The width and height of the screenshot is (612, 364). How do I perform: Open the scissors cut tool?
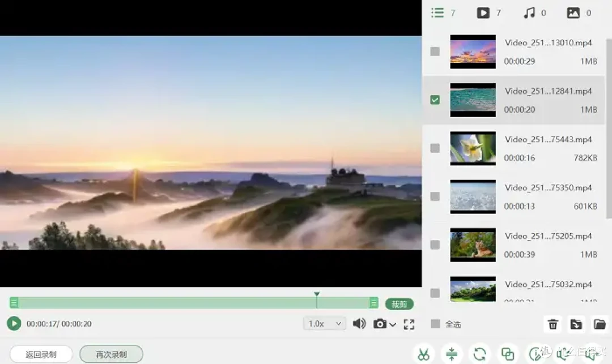pyautogui.click(x=423, y=354)
